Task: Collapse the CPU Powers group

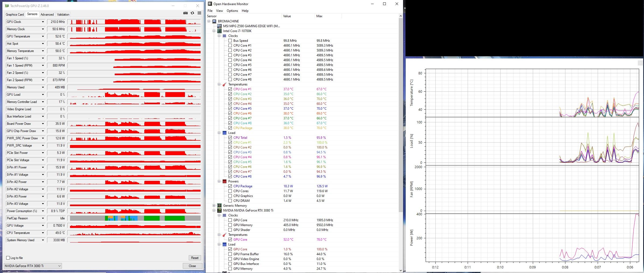Action: (x=219, y=181)
